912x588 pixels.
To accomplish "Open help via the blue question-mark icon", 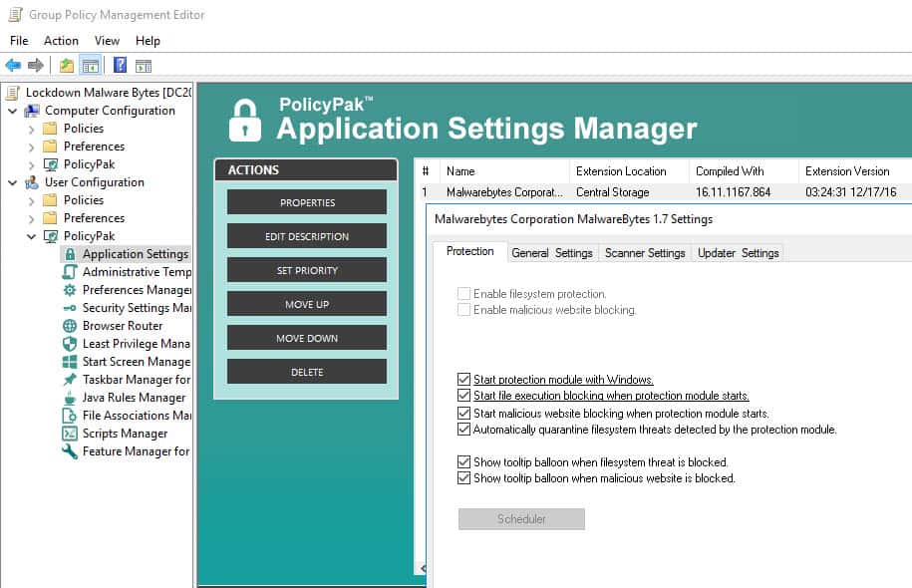I will (x=120, y=65).
